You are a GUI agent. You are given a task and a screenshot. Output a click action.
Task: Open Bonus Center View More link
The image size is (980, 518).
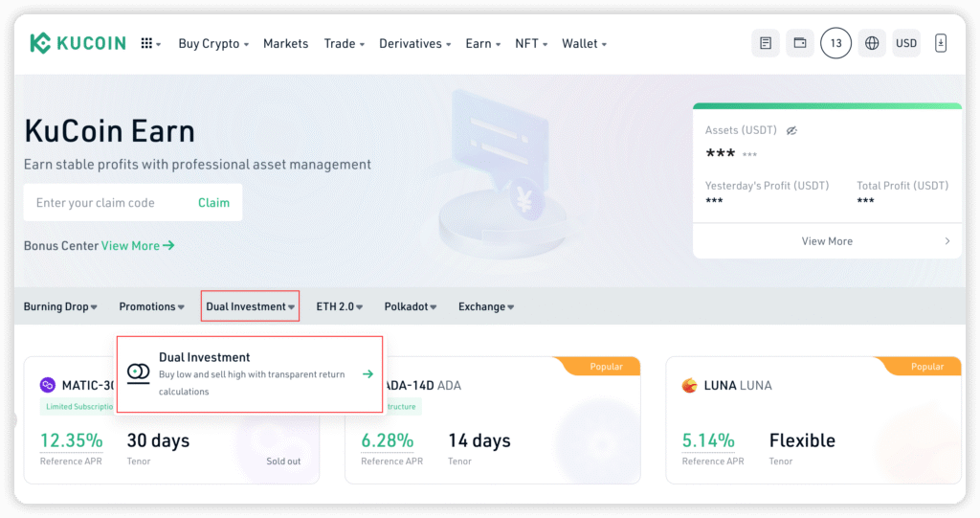coord(138,245)
